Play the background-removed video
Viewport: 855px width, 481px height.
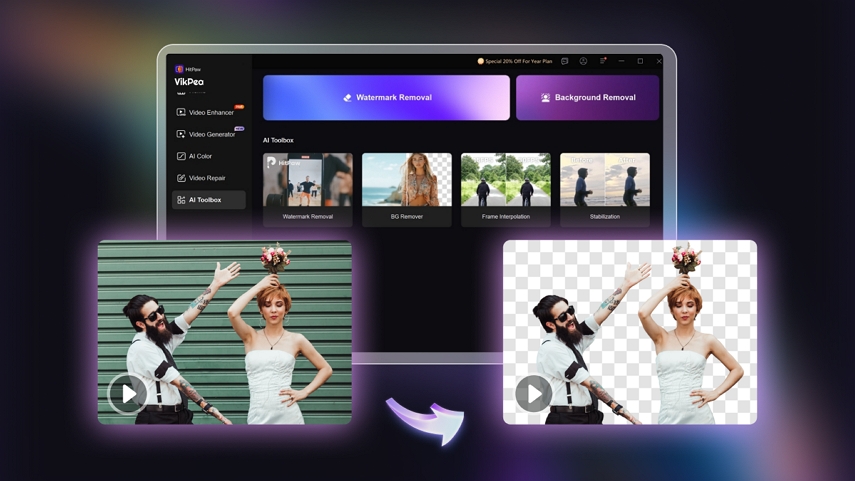pyautogui.click(x=533, y=393)
